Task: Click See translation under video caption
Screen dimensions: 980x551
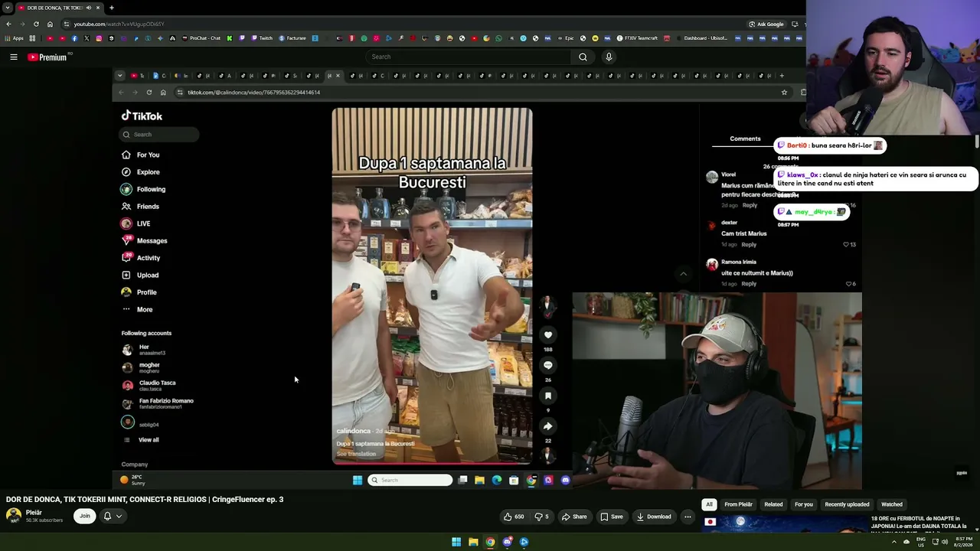Action: tap(357, 454)
